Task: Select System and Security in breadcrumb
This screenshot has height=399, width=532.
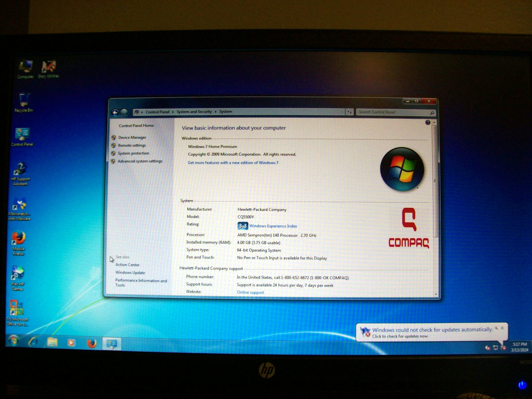Action: coord(194,112)
